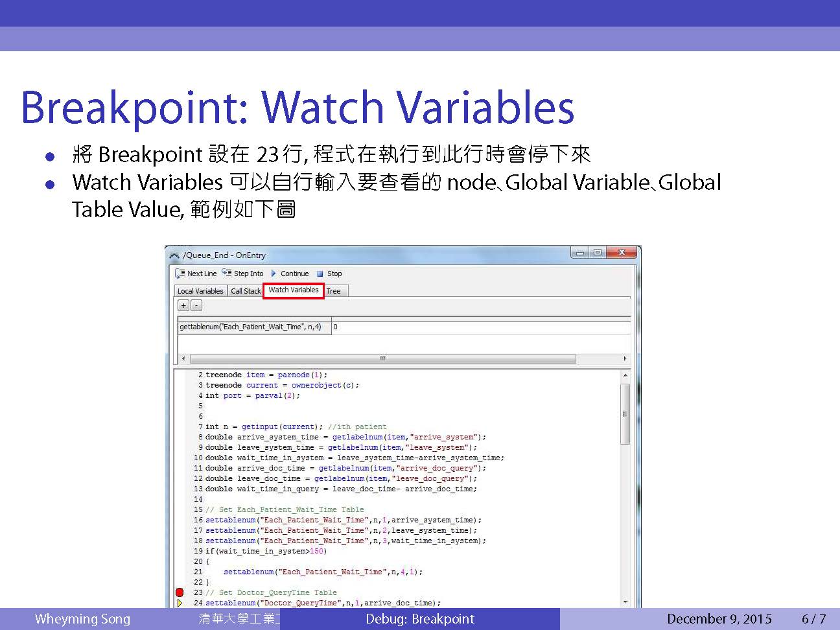This screenshot has height=630, width=840.
Task: Select the Watch Variables tab
Action: click(293, 290)
